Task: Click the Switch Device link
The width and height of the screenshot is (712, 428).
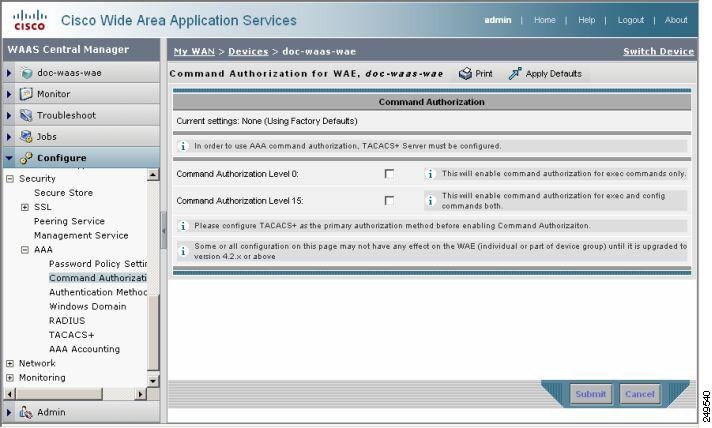Action: 658,51
